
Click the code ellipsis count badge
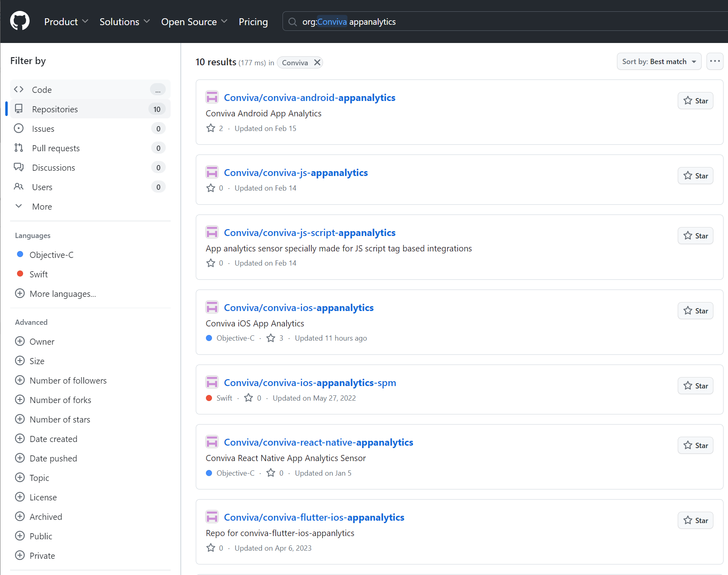coord(158,90)
